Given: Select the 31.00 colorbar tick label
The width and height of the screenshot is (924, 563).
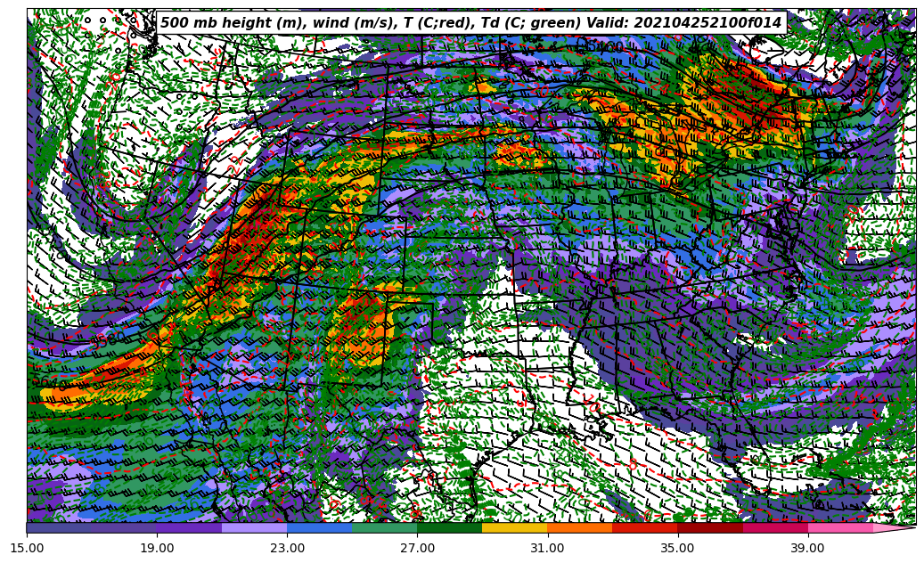Looking at the screenshot, I should click(x=547, y=548).
